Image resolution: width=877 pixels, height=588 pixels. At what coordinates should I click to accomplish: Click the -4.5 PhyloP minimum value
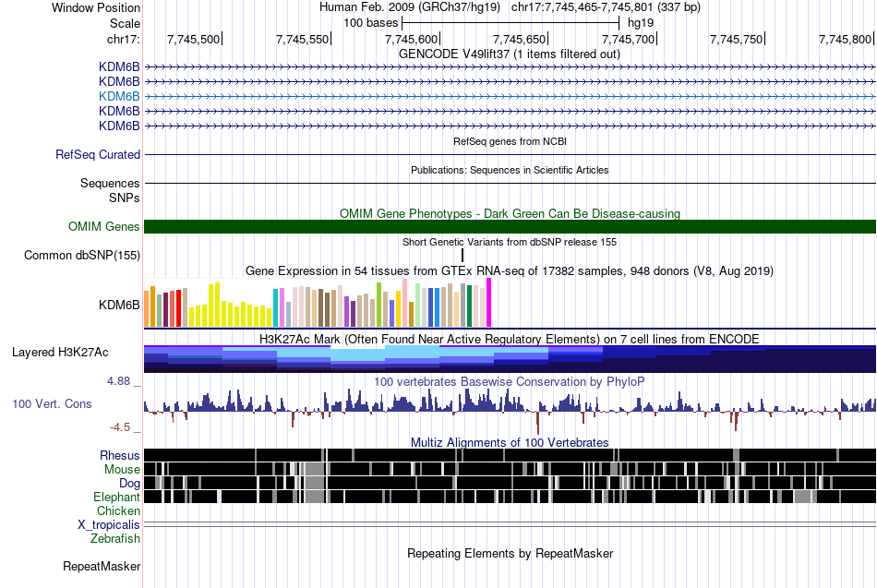120,427
